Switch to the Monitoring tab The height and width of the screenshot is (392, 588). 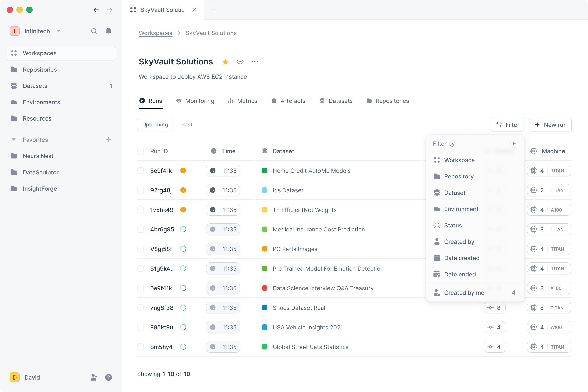click(195, 101)
